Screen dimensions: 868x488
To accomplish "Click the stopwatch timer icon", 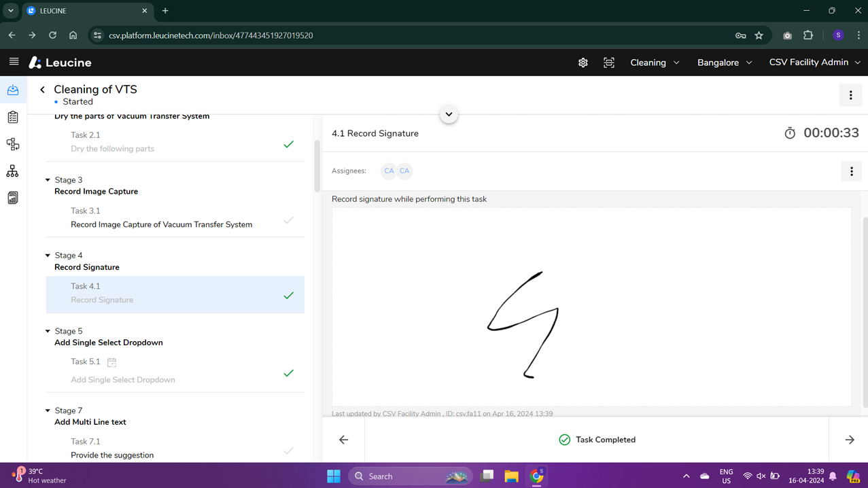I will coord(790,133).
